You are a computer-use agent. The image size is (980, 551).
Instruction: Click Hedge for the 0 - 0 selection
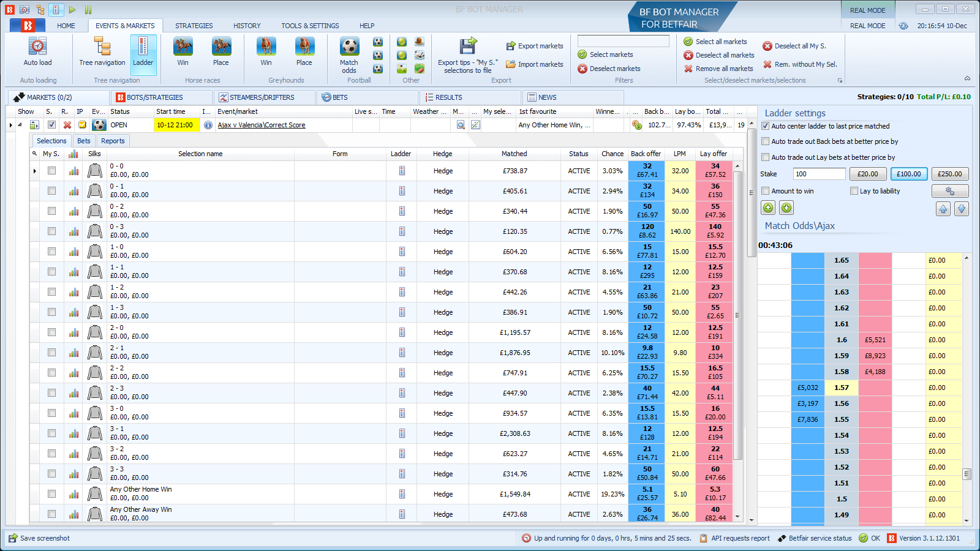[x=443, y=171]
